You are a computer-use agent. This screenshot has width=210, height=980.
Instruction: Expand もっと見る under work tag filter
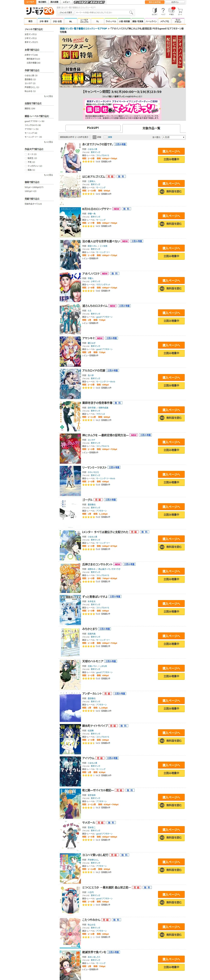click(x=48, y=175)
